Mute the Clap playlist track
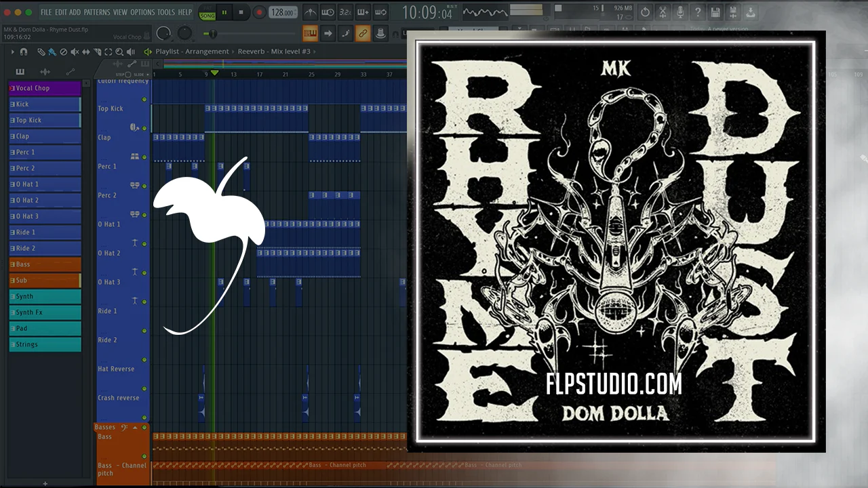The width and height of the screenshot is (868, 488). coord(144,157)
